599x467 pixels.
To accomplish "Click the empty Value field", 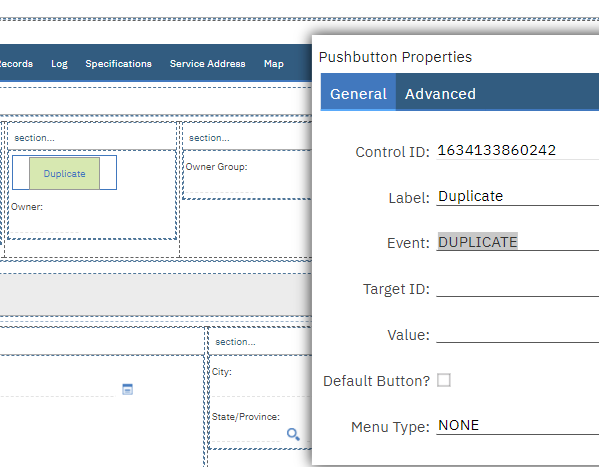I will (517, 334).
